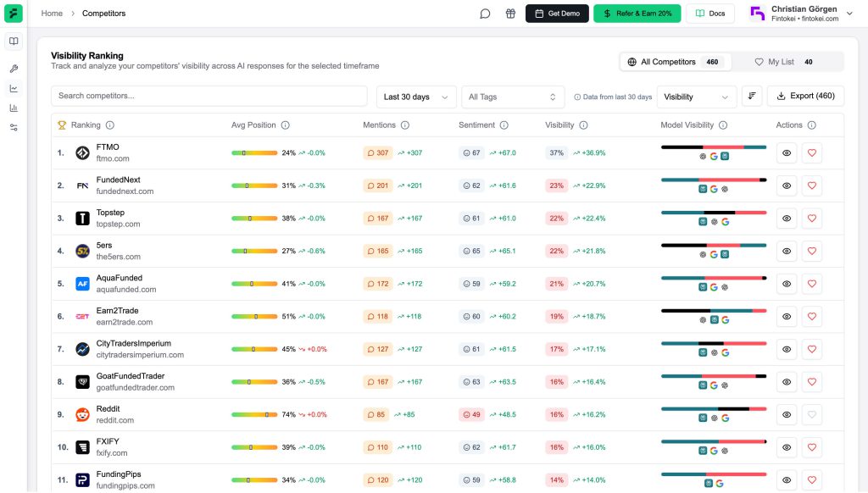Screen dimensions: 868x493
Task: Toggle the heart icon for Reddit
Action: click(x=812, y=414)
